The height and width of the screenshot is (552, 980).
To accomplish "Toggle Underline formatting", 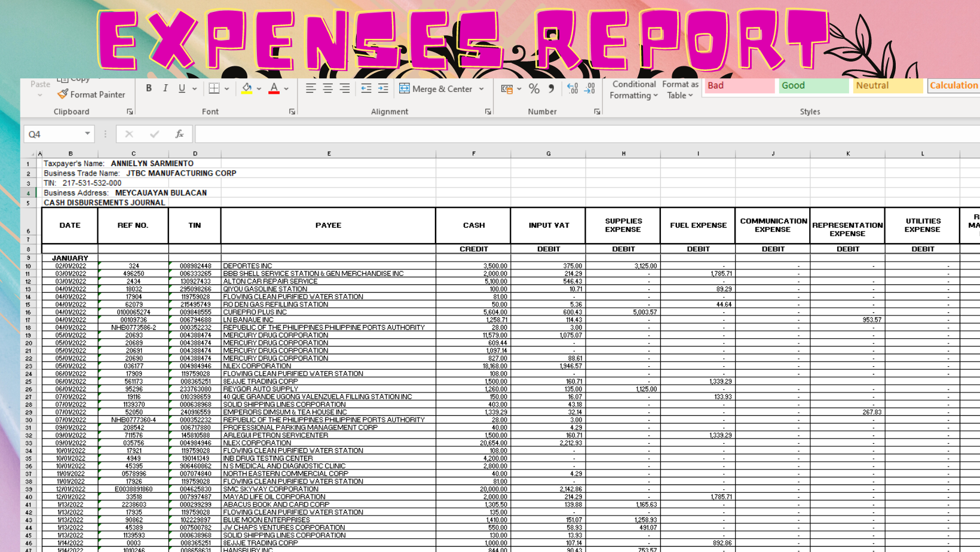I will click(x=182, y=88).
